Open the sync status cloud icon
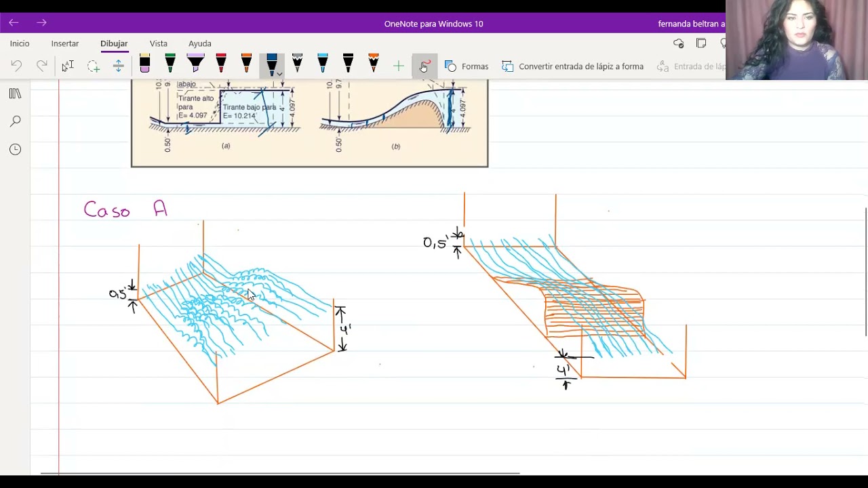This screenshot has width=868, height=488. tap(679, 43)
